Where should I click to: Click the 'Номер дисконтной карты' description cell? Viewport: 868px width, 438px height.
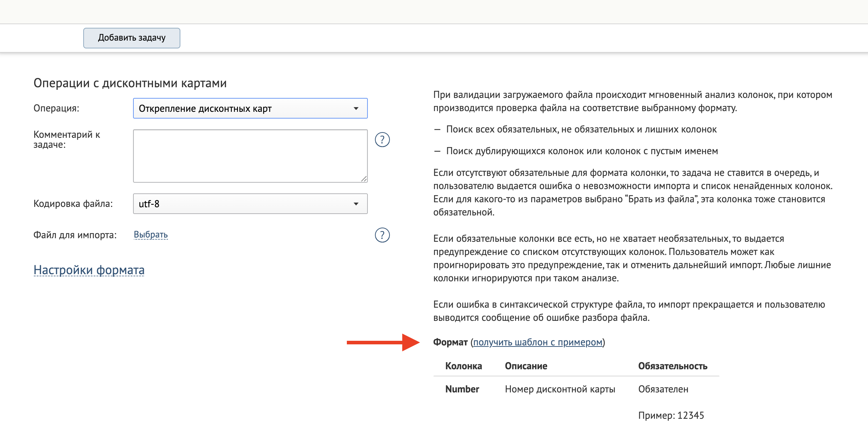click(560, 389)
